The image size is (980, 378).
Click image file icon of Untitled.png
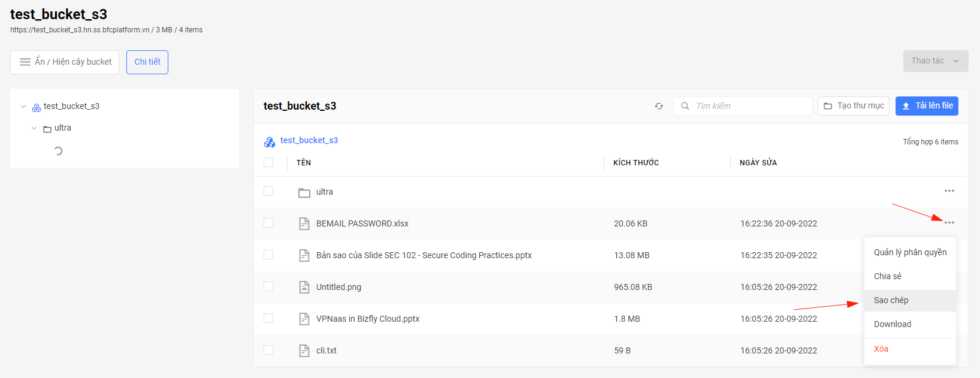[304, 287]
